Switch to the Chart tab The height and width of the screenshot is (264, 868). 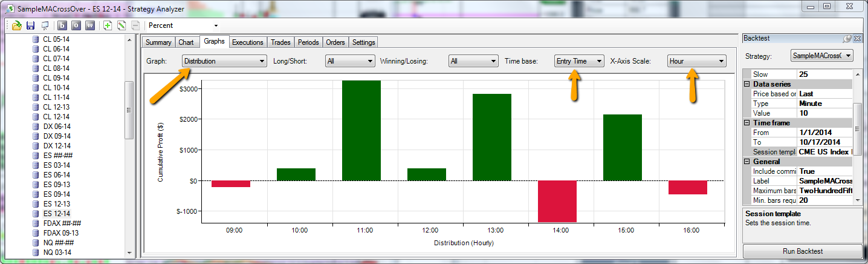pyautogui.click(x=186, y=42)
